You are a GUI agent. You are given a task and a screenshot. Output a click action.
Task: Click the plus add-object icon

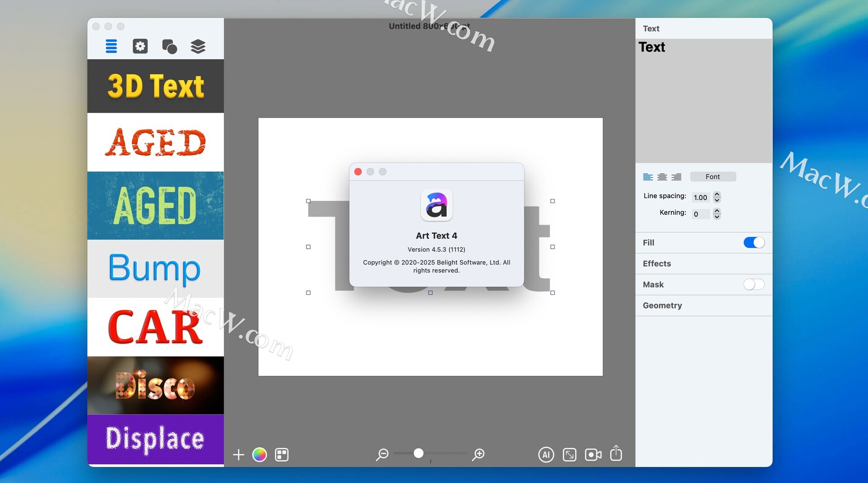click(x=239, y=455)
